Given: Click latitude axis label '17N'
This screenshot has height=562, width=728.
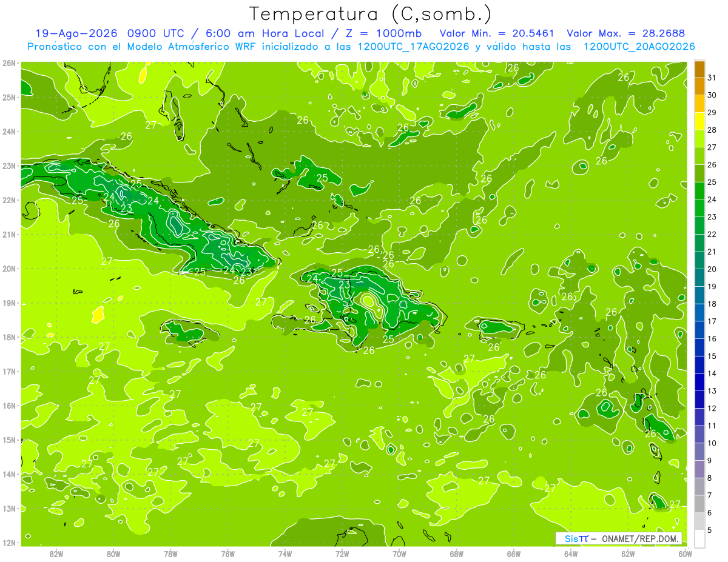Looking at the screenshot, I should pos(9,371).
